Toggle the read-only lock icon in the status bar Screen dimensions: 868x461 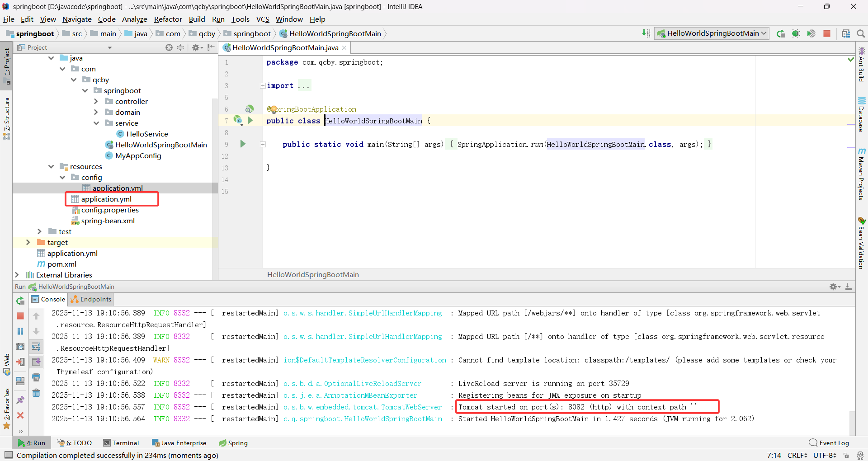[846, 456]
